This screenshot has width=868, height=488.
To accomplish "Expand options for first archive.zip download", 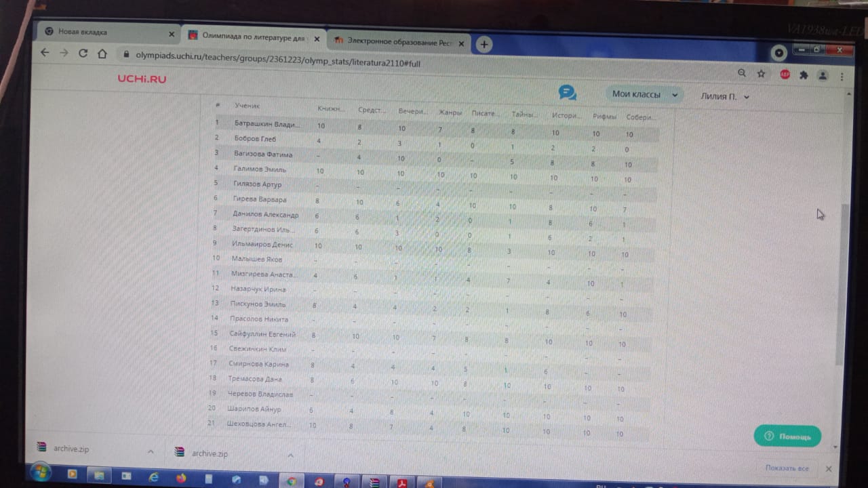I will point(151,451).
